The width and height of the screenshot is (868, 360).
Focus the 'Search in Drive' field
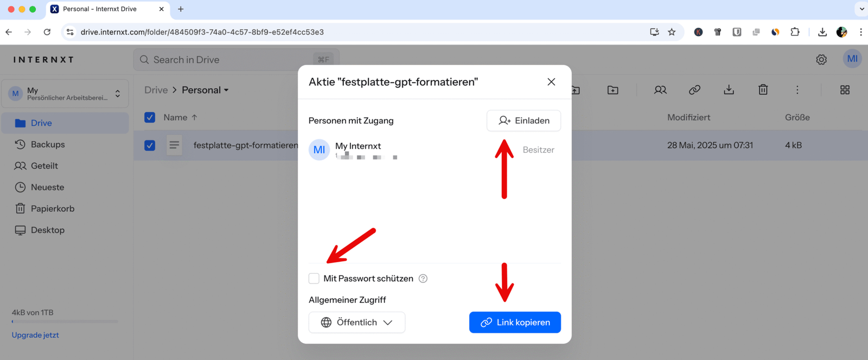click(236, 60)
